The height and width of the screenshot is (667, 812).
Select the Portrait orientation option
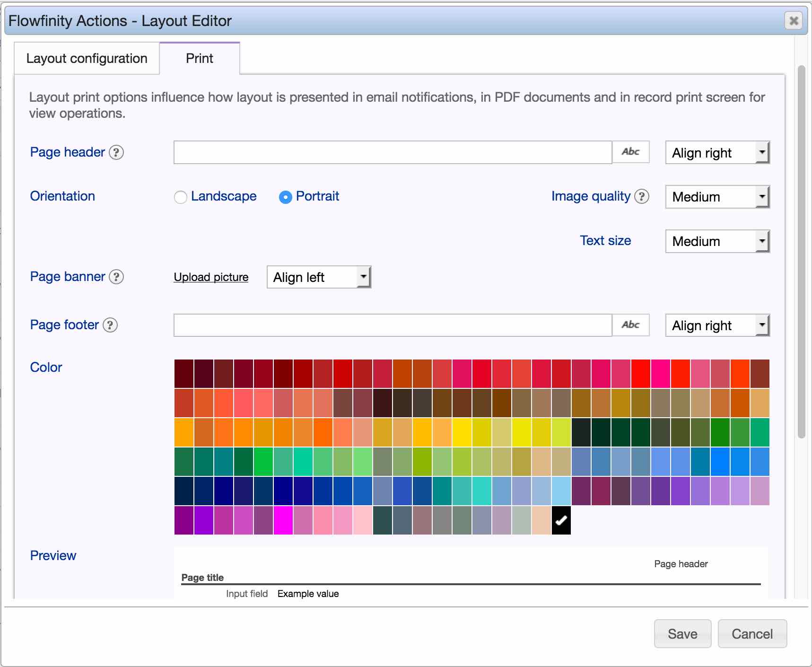[x=285, y=197]
